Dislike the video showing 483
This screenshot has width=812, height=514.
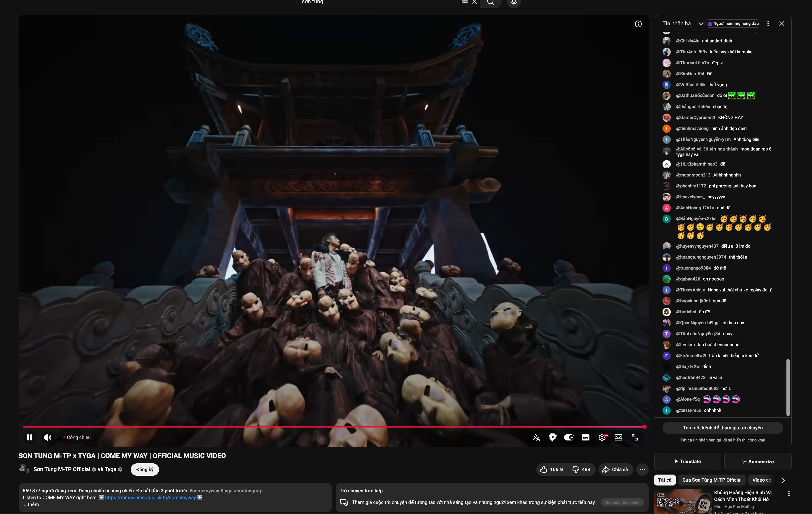[581, 470]
